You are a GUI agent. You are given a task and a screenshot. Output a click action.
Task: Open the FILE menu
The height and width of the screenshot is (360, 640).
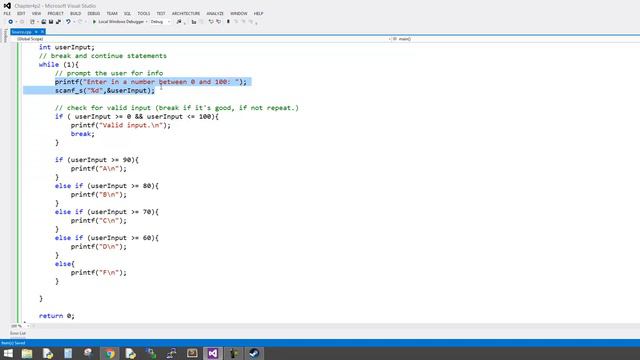point(7,13)
